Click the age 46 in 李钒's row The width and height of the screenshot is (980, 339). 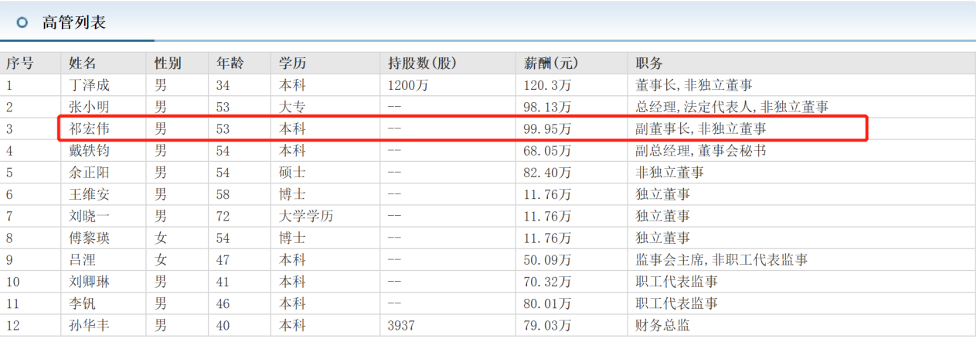pos(223,303)
